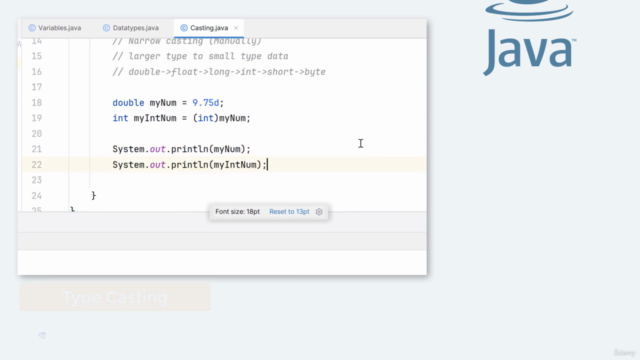This screenshot has height=360, width=640.
Task: Click the Java logo
Action: (x=530, y=38)
